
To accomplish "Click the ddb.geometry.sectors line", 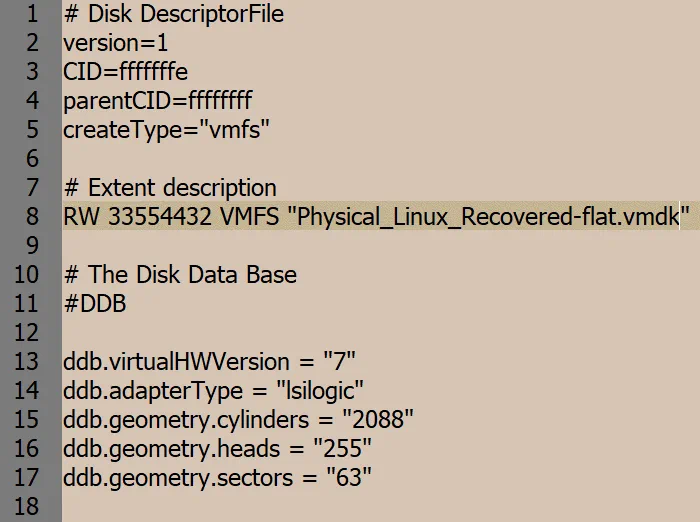I will pos(217,477).
